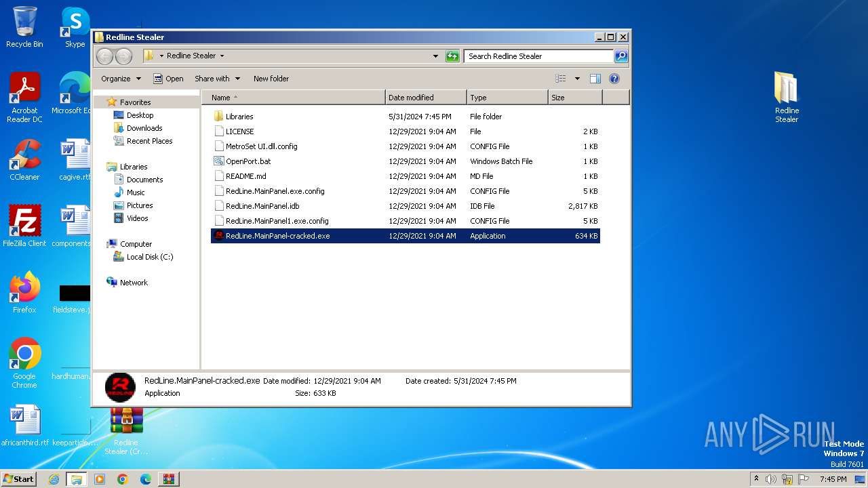Select README.md file
This screenshot has height=488, width=868.
[x=406, y=176]
